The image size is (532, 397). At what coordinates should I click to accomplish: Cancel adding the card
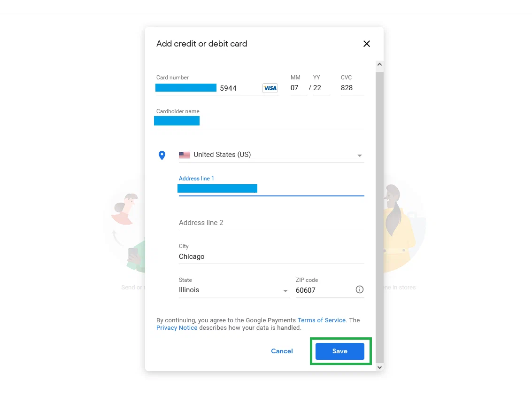pyautogui.click(x=282, y=351)
